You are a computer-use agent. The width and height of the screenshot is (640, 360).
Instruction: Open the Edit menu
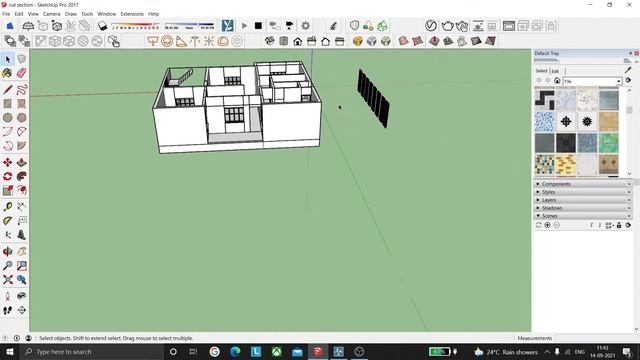[x=19, y=14]
